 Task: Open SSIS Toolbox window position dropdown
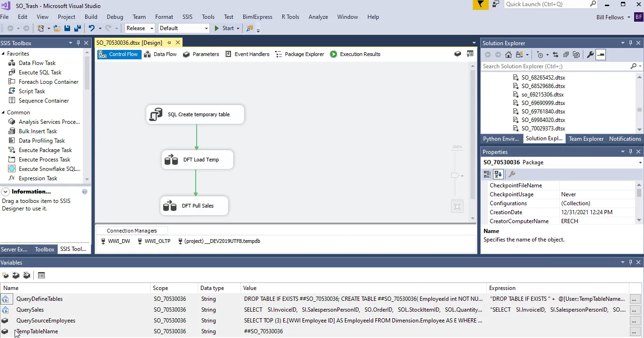pos(71,43)
